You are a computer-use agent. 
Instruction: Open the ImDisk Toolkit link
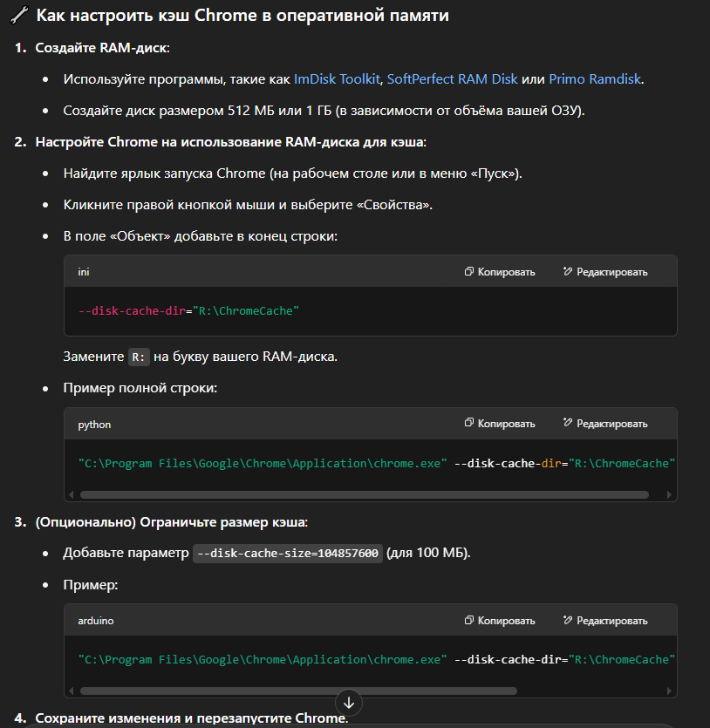point(337,79)
